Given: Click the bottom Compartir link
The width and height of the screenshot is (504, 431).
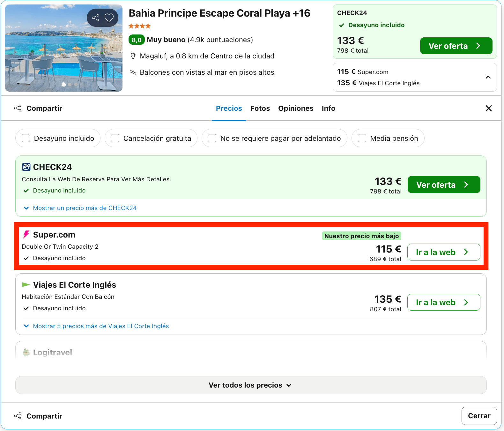Looking at the screenshot, I should (x=44, y=416).
